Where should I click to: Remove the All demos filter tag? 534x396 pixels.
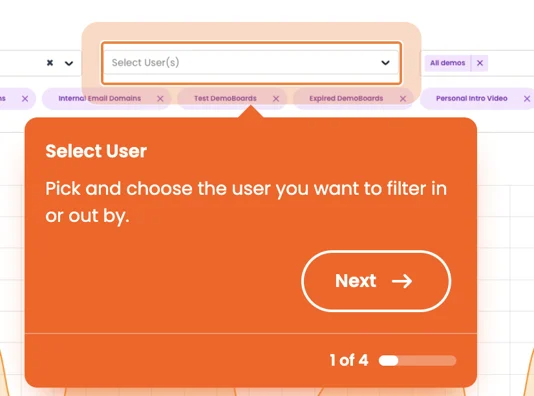tap(480, 63)
